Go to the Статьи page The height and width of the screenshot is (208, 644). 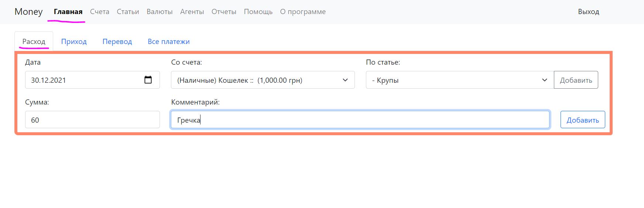click(128, 12)
